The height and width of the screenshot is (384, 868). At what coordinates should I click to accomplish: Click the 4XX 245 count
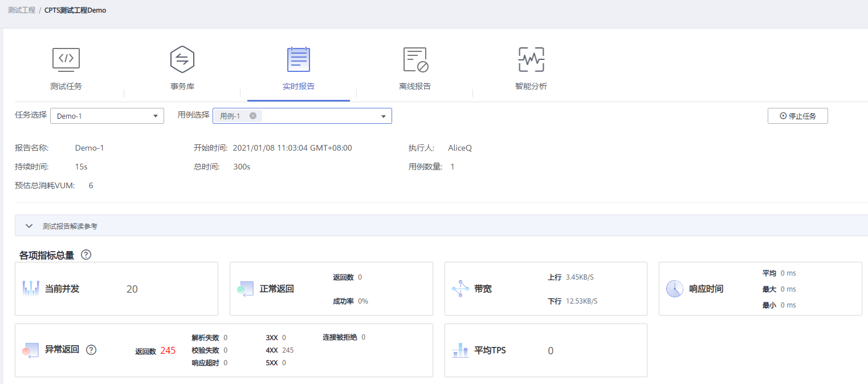[x=288, y=350]
